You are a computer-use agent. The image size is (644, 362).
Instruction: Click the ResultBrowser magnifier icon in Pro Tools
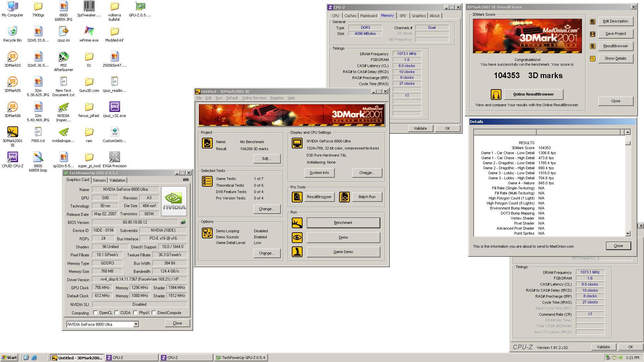(297, 197)
